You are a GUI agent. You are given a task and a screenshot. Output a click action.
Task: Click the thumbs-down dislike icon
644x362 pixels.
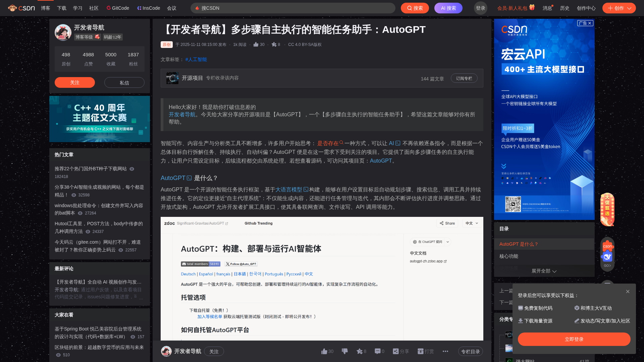[344, 351]
